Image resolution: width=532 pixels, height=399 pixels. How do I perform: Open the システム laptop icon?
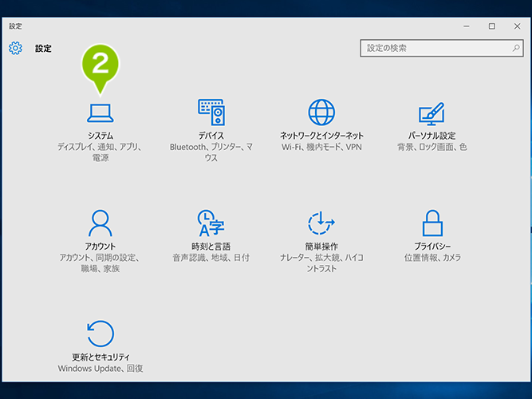point(100,113)
